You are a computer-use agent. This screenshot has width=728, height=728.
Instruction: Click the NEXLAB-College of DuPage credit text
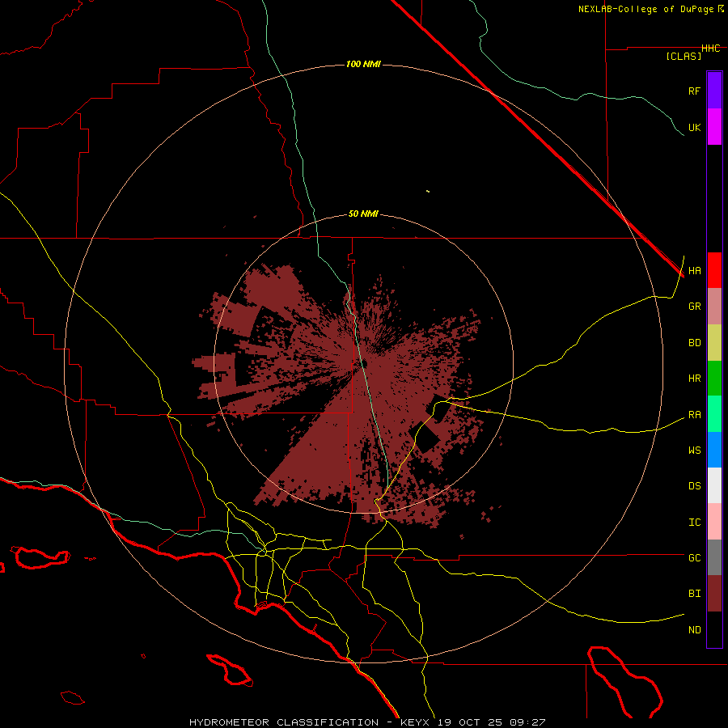645,9
